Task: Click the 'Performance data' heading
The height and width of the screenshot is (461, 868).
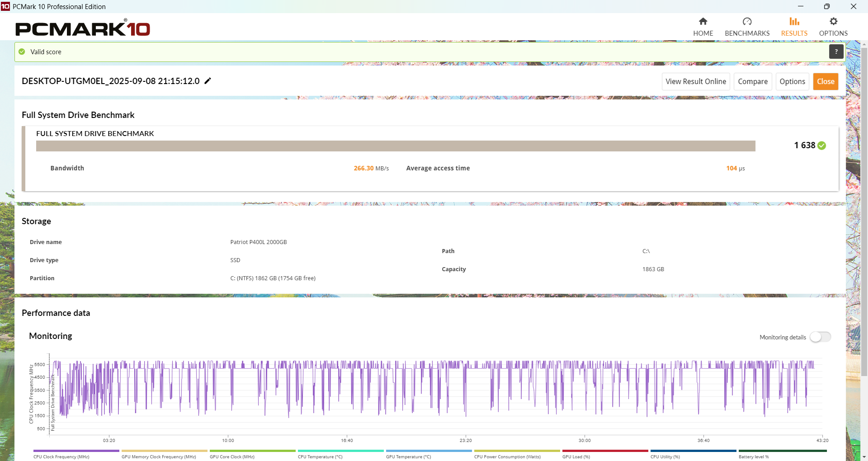Action: (x=56, y=313)
